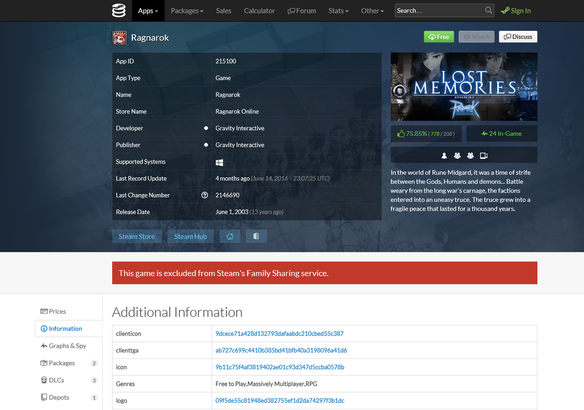Viewport: 584px width, 410px height.
Task: Open the Packages sidebar tab
Action: [68, 363]
